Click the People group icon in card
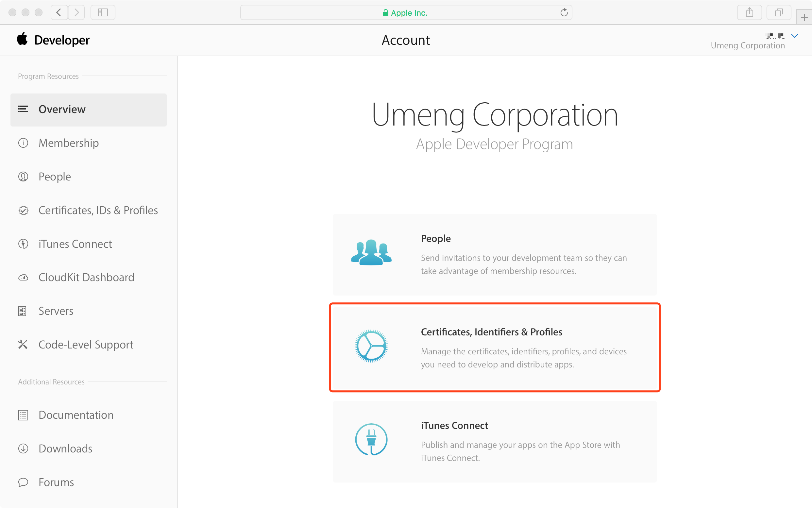 (371, 252)
